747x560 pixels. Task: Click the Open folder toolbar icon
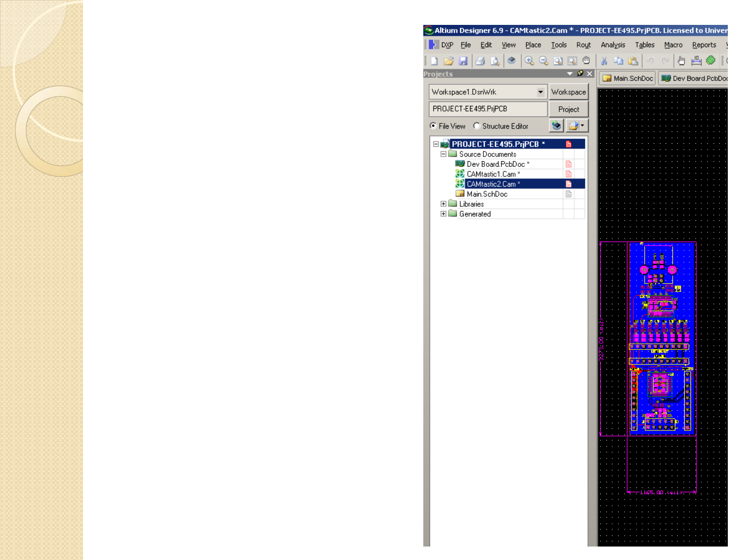[449, 61]
